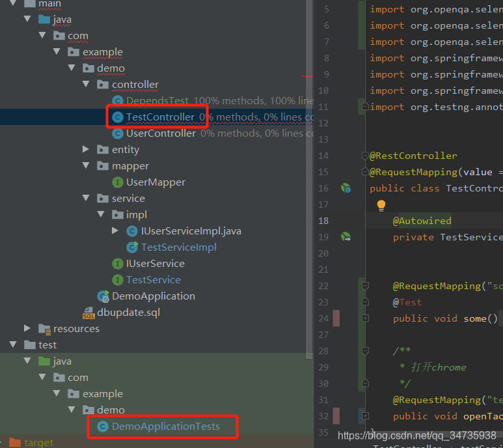This screenshot has width=503, height=448.
Task: Click the DemoApplicationTests class icon
Action: click(103, 427)
